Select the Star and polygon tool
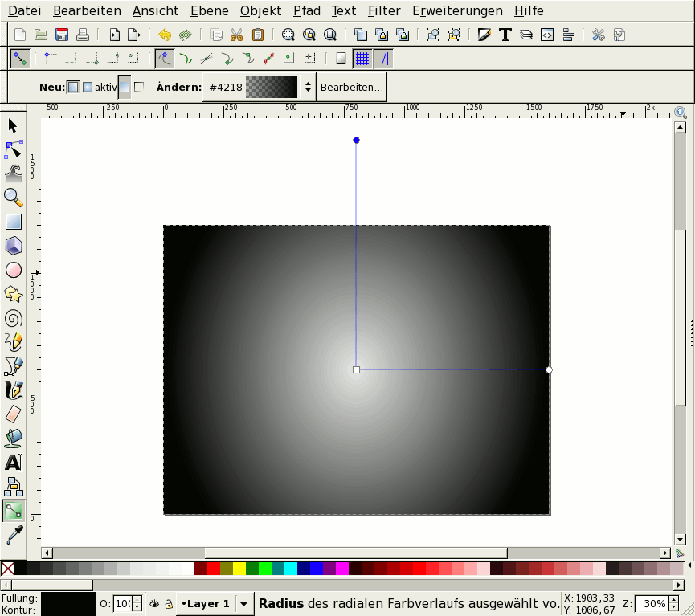695x616 pixels. coord(13,294)
